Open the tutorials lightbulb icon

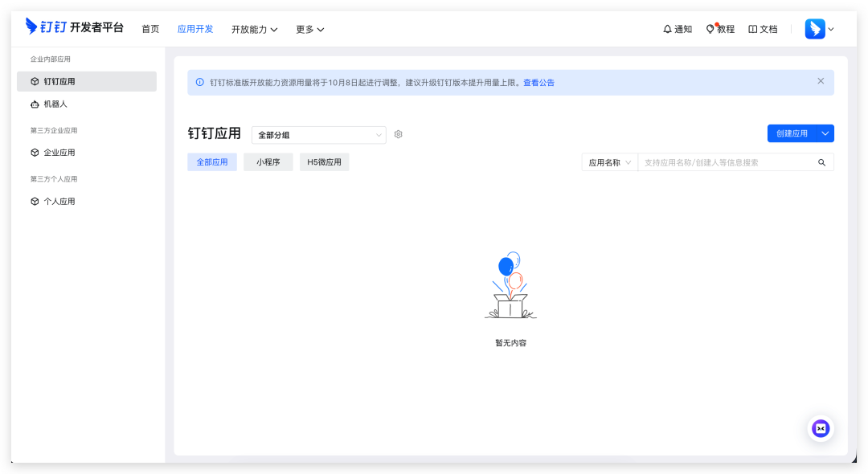coord(710,29)
